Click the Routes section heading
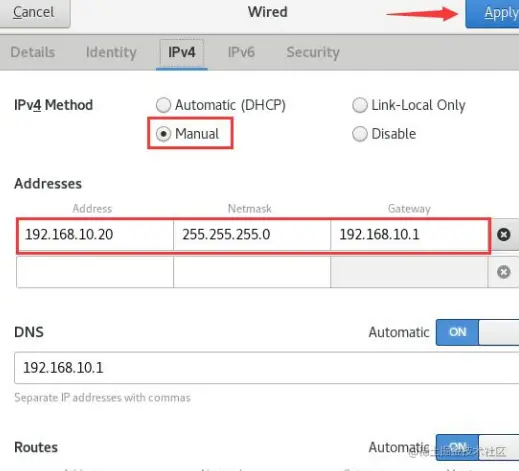Screen dimensions: 519x471 36,447
